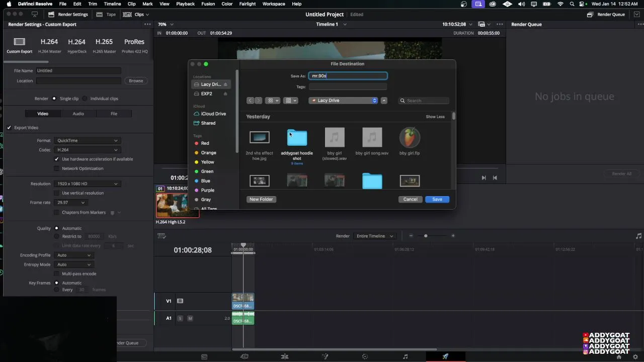Screen dimensions: 644x362
Task: Open the Playback menu
Action: 185,4
